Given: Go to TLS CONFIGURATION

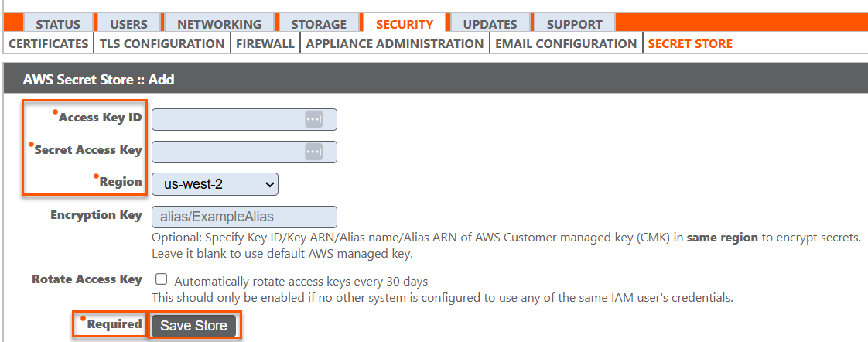Looking at the screenshot, I should click(x=162, y=43).
